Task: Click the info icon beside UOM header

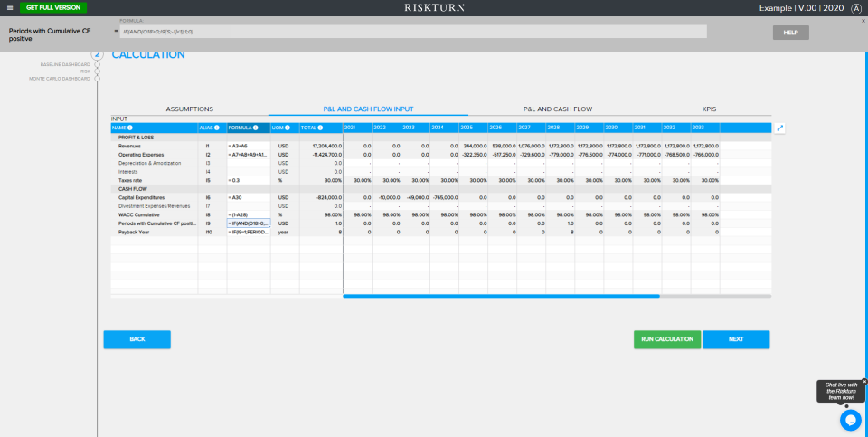Action: click(x=288, y=128)
